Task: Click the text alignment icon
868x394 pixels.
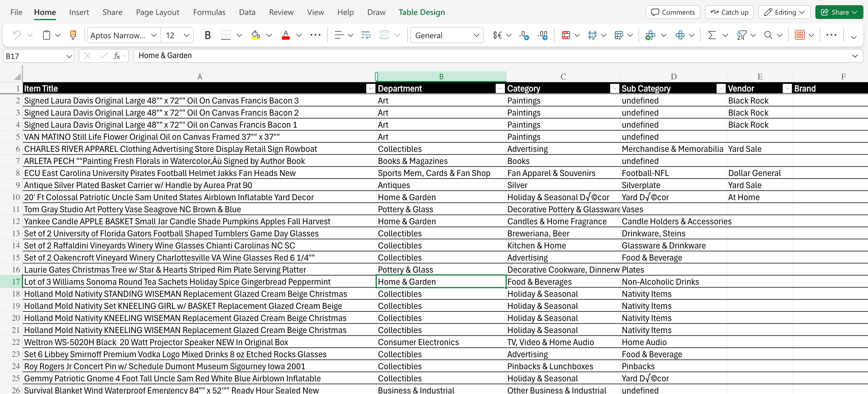Action: click(339, 35)
